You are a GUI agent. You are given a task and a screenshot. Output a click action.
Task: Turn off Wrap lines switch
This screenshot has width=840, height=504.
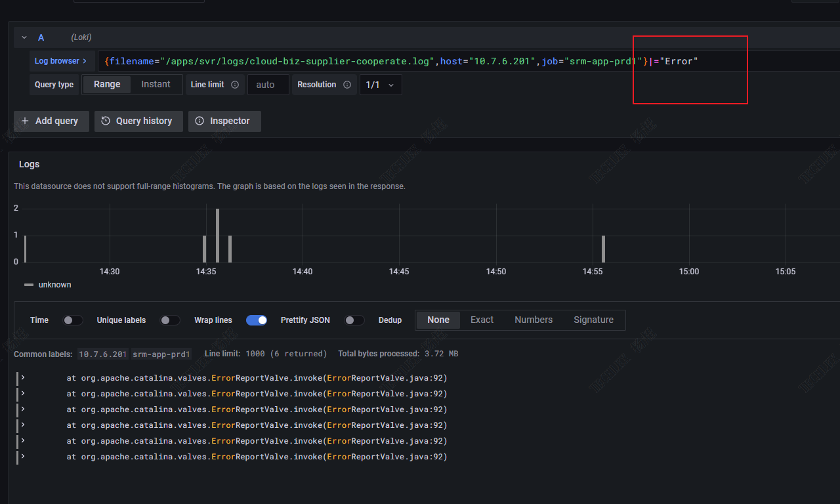click(257, 320)
